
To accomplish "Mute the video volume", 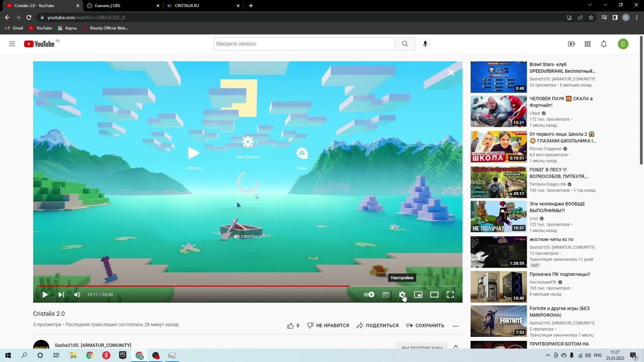I will 77,295.
